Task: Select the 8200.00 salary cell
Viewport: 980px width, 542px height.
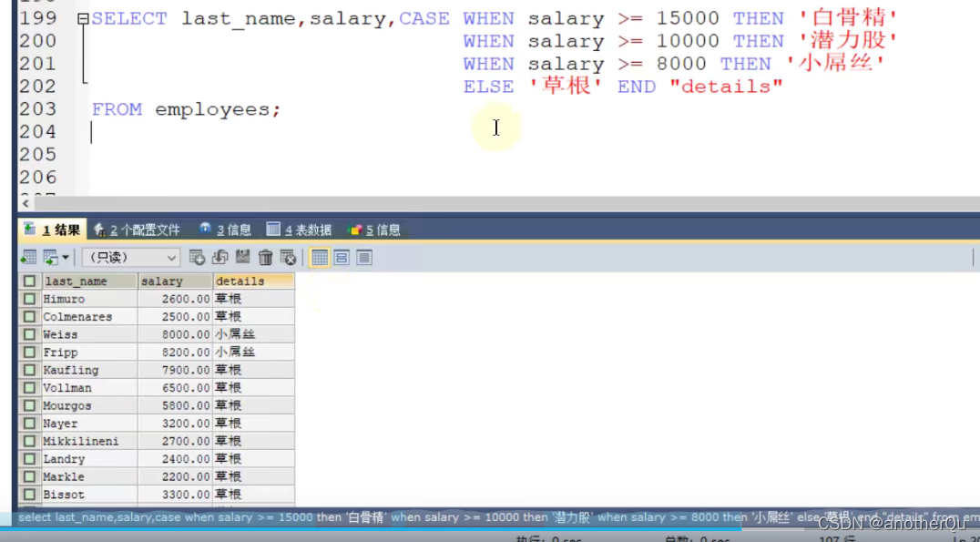Action: (x=176, y=352)
